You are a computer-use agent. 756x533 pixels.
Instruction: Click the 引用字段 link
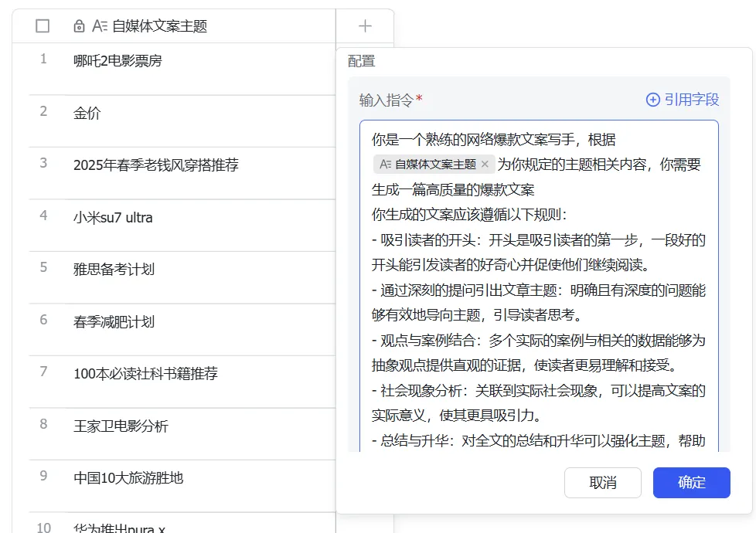(x=691, y=100)
